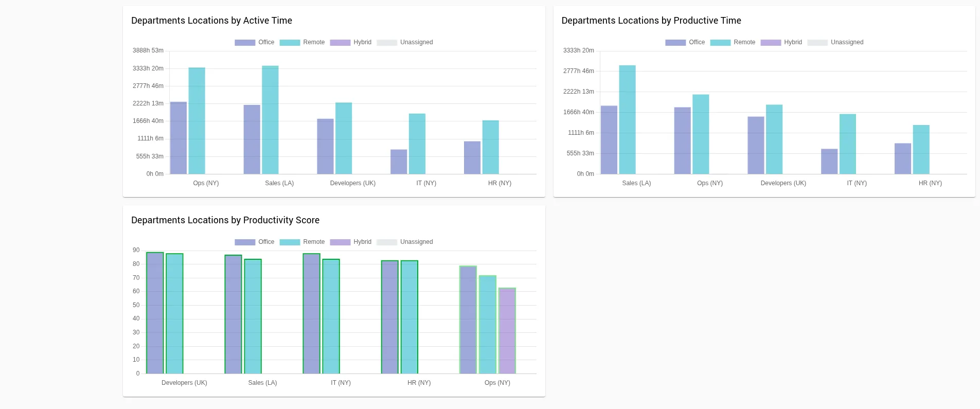Click 'IT (NY)' axis label in Productivity Score
The image size is (980, 409).
coord(341,383)
